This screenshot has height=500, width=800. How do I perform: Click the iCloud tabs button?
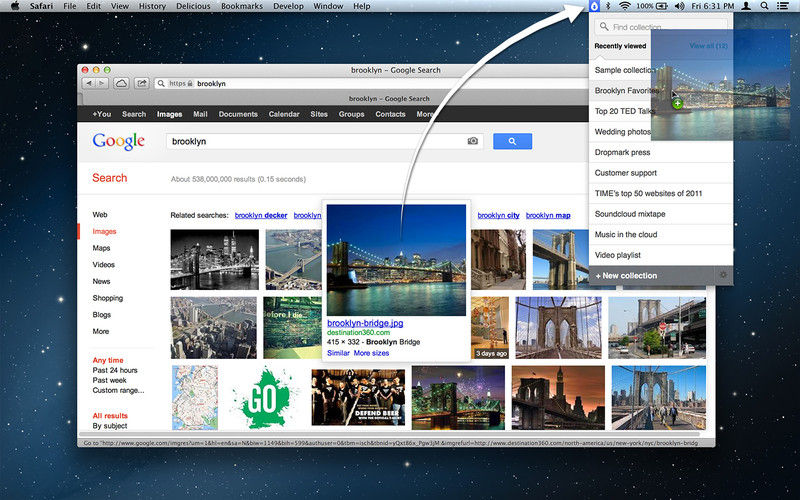click(121, 83)
